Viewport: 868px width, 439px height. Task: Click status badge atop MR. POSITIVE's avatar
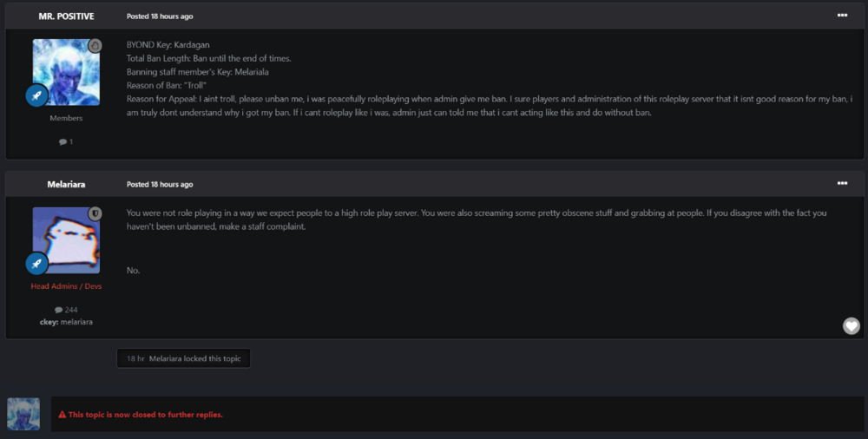[x=95, y=45]
